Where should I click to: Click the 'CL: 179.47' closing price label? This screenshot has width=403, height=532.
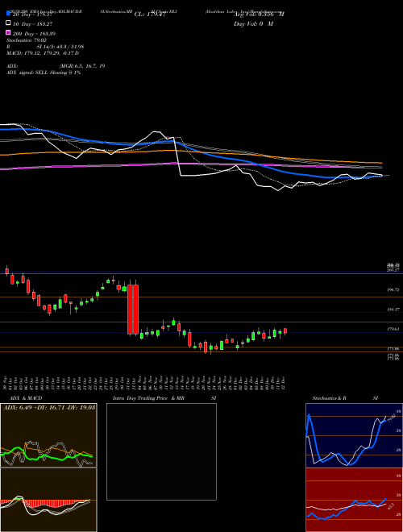coord(150,15)
